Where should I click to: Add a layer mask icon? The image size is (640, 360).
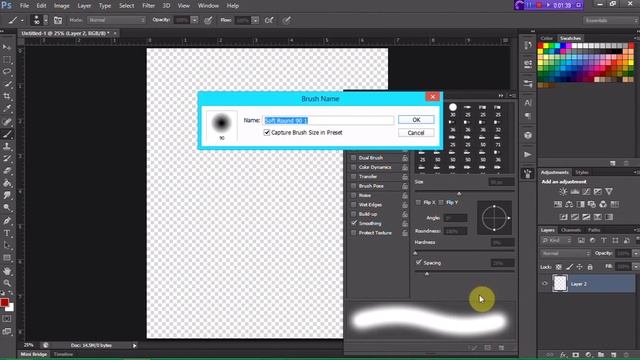[576, 355]
